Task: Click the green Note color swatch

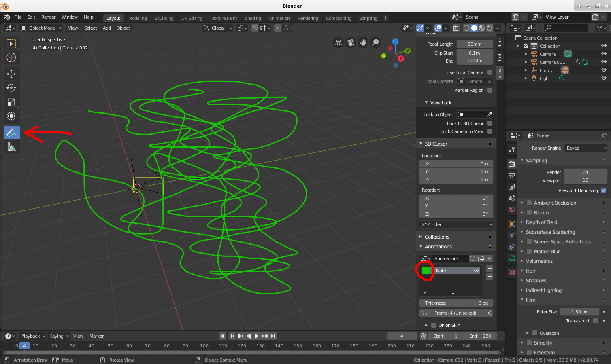Action: tap(426, 271)
